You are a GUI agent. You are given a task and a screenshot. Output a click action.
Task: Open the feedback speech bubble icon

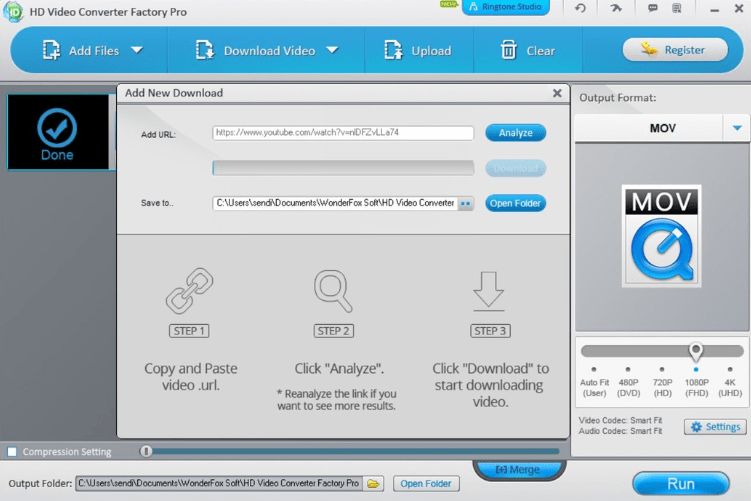(x=652, y=8)
